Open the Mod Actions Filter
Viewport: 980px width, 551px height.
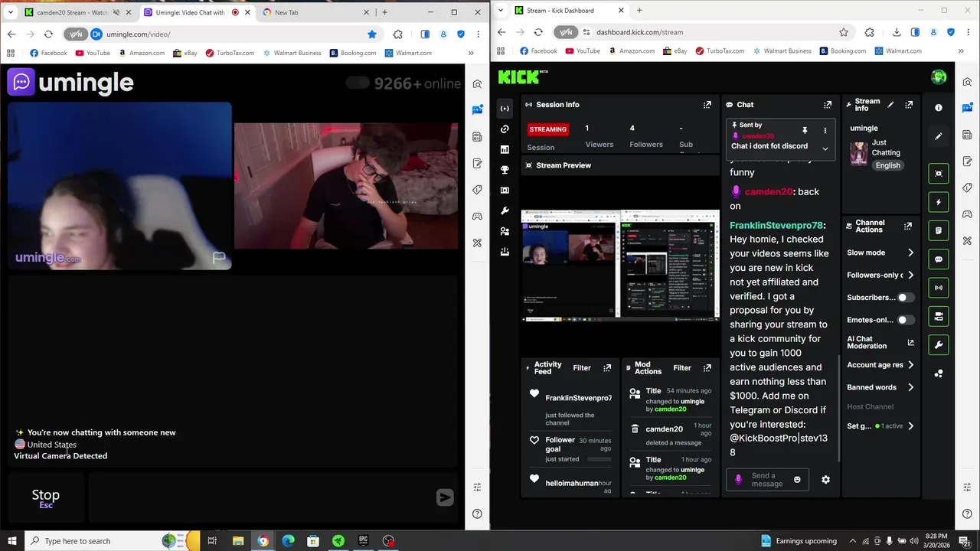tap(681, 368)
